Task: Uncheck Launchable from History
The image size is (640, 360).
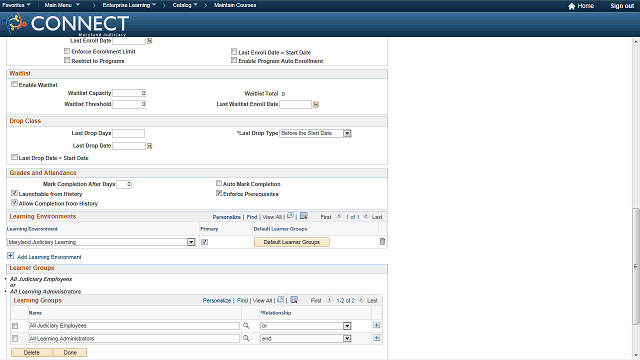Action: [14, 193]
